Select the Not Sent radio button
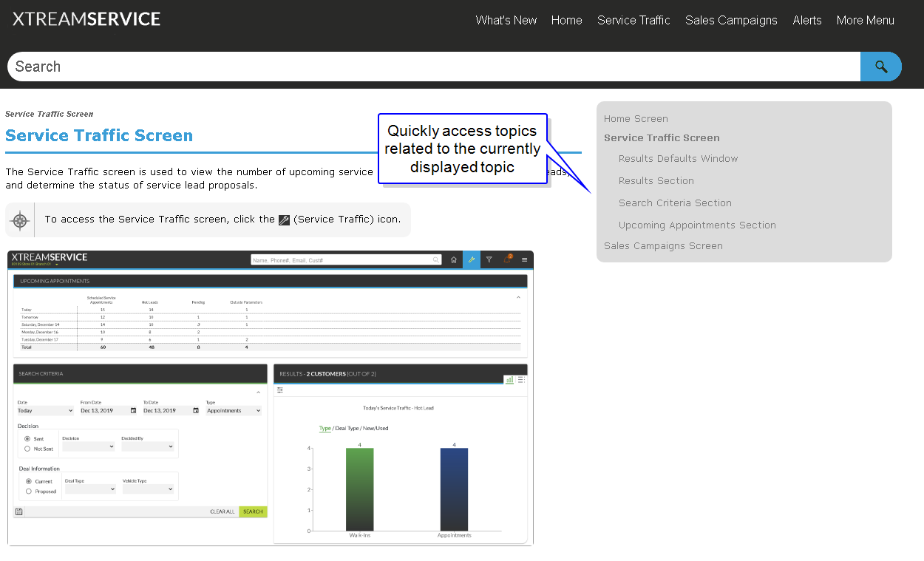Image resolution: width=924 pixels, height=561 pixels. pyautogui.click(x=27, y=449)
